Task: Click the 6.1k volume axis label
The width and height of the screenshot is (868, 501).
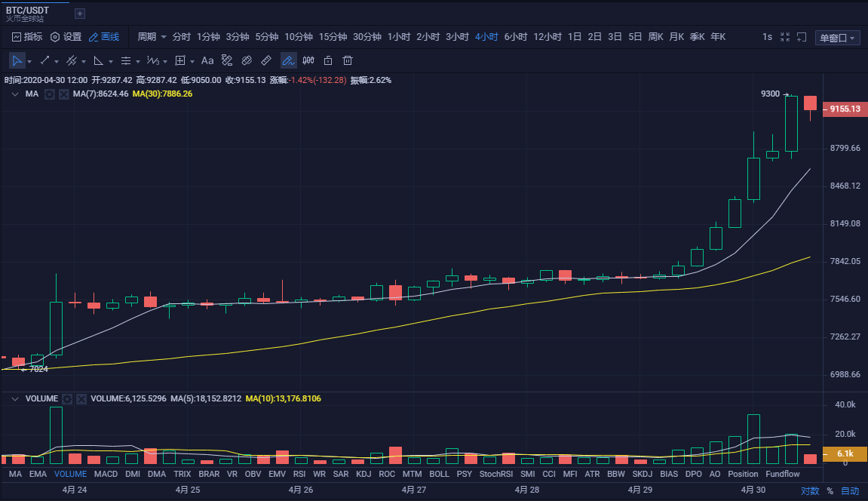Action: (845, 453)
